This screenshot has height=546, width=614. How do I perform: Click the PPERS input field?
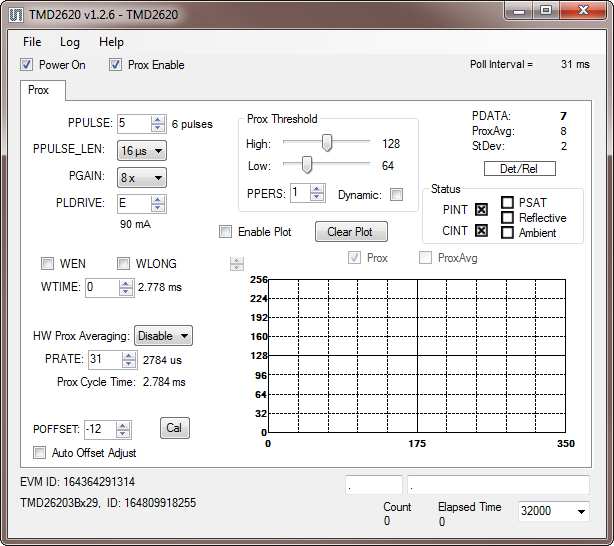[300, 193]
